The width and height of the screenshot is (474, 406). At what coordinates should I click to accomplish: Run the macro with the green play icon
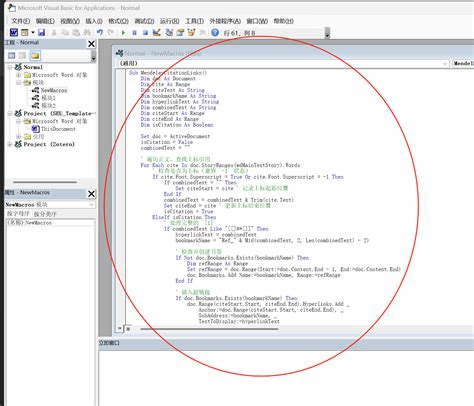coord(123,33)
